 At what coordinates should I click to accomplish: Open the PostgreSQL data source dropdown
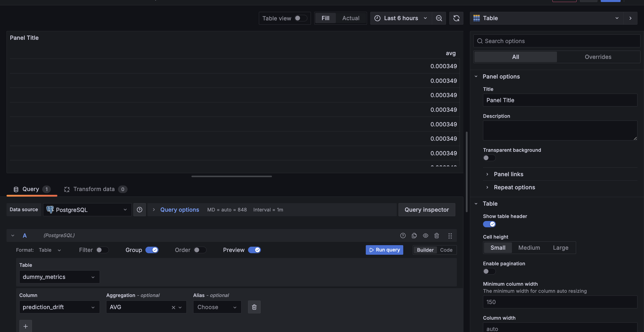[x=87, y=210]
